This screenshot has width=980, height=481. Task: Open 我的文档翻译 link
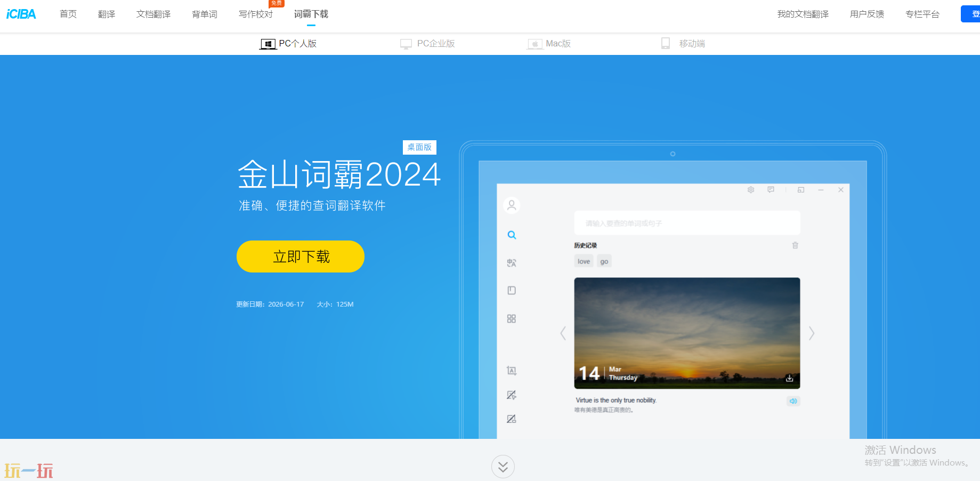coord(803,14)
